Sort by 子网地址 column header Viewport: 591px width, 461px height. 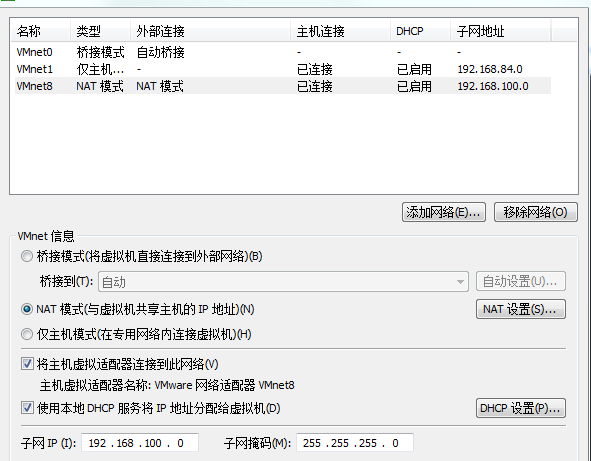[x=501, y=31]
